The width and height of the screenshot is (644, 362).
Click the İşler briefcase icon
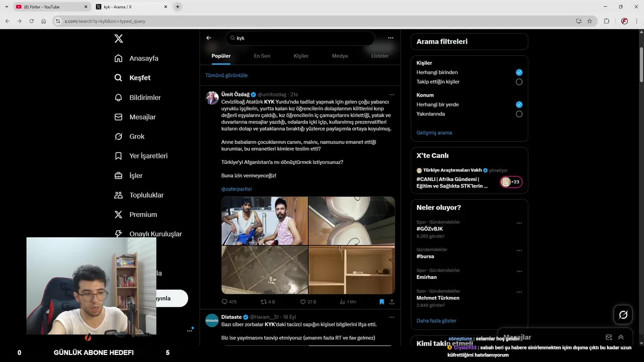point(118,175)
